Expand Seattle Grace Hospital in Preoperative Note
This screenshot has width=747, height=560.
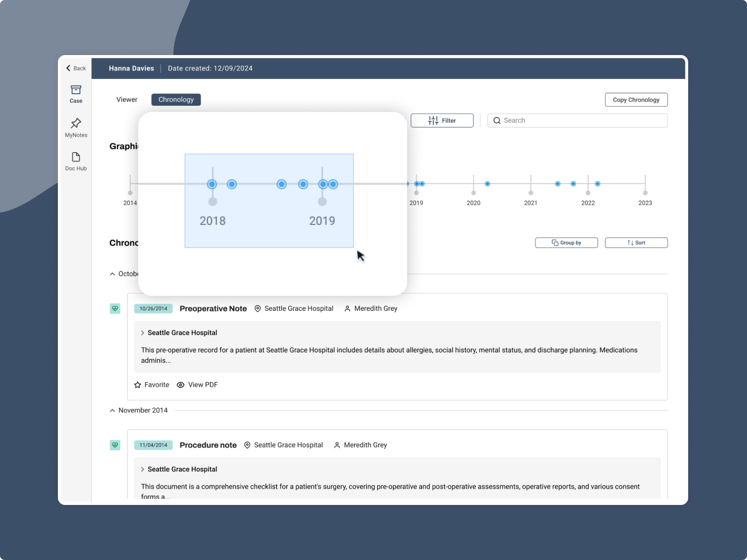pos(142,333)
